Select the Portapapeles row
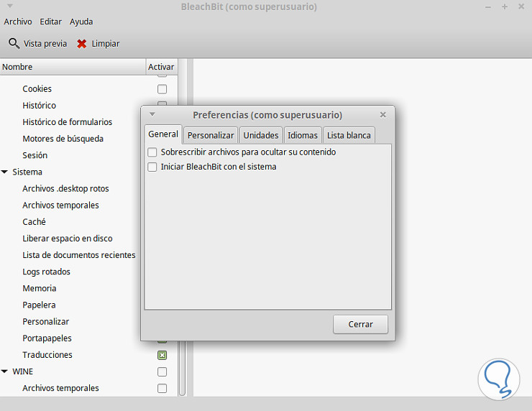This screenshot has width=532, height=411. tap(47, 338)
